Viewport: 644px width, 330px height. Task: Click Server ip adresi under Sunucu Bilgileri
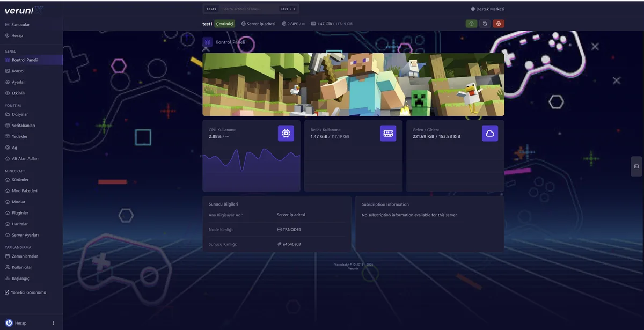[291, 215]
